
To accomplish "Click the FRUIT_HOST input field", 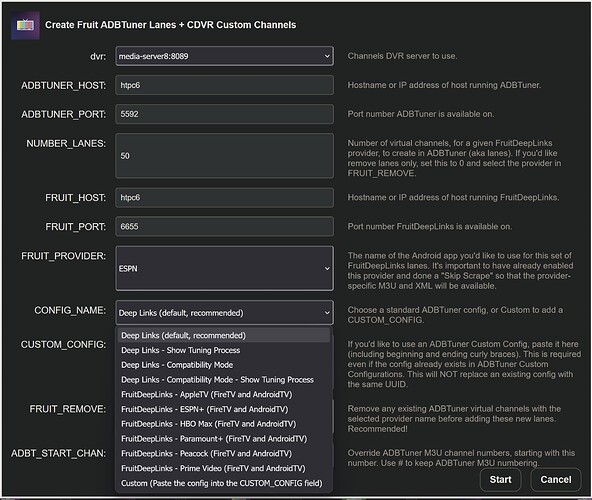I will pos(224,198).
